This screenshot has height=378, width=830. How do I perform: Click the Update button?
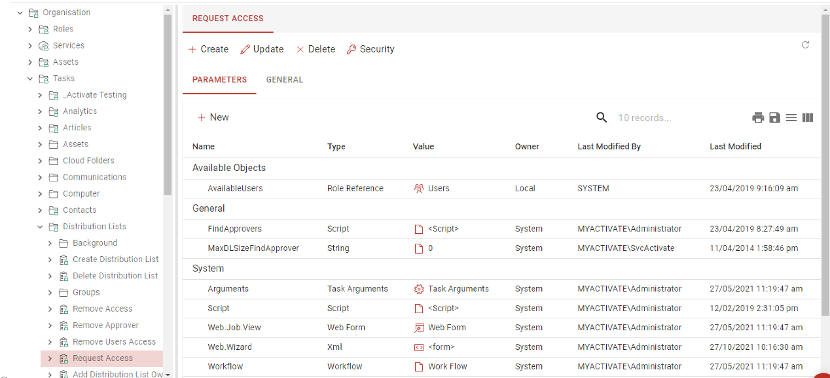pyautogui.click(x=262, y=49)
